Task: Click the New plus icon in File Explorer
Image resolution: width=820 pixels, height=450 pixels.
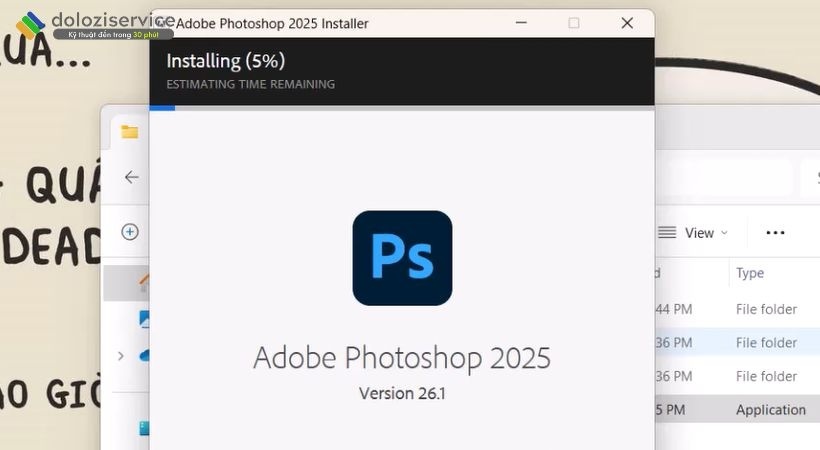Action: 130,231
